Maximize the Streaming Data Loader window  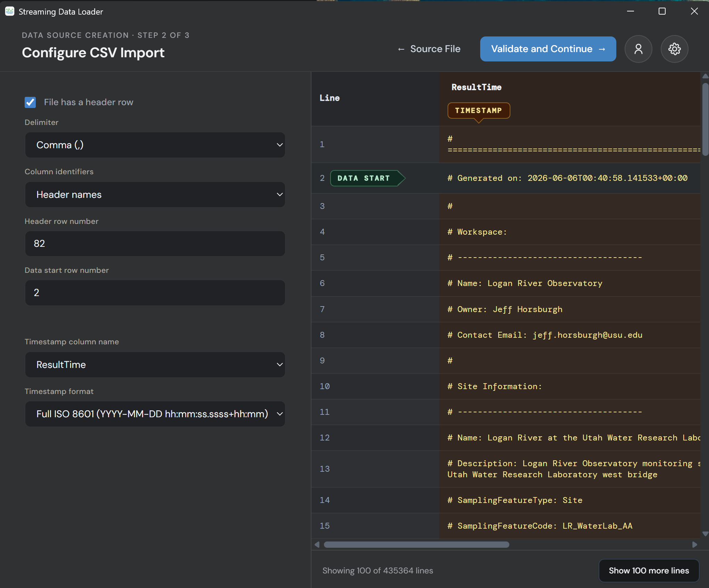(662, 11)
